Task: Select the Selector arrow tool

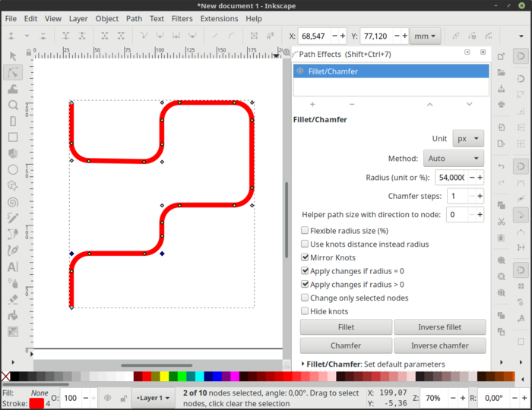Action: pyautogui.click(x=13, y=55)
